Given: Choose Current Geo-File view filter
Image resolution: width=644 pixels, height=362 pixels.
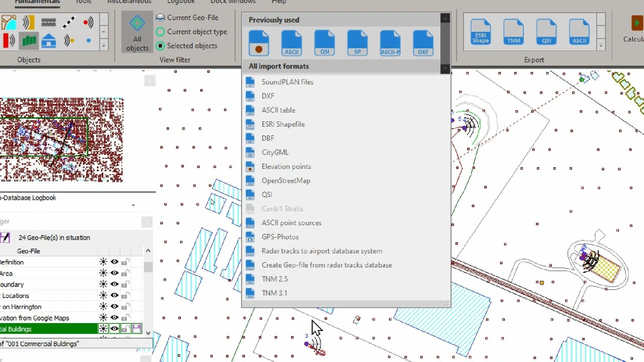Looking at the screenshot, I should click(x=187, y=18).
